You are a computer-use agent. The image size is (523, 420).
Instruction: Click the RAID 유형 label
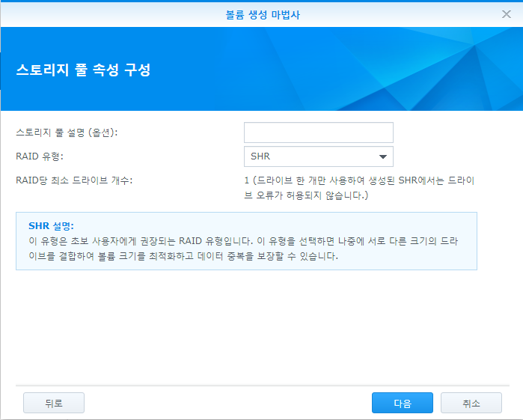click(x=40, y=156)
